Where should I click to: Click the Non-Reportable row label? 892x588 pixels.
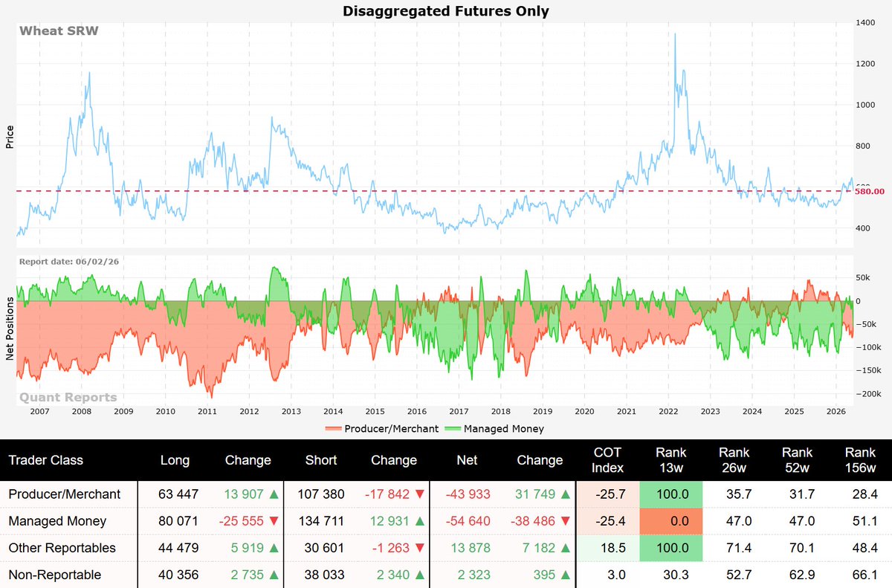pos(54,575)
